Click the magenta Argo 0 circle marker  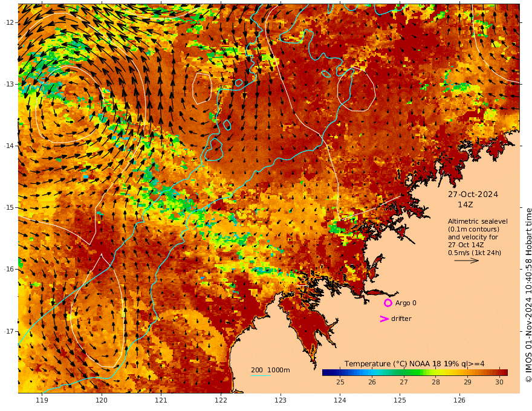point(388,303)
